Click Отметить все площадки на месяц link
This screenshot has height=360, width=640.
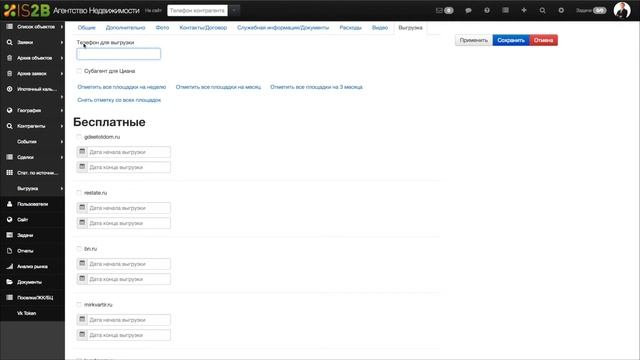tap(218, 87)
